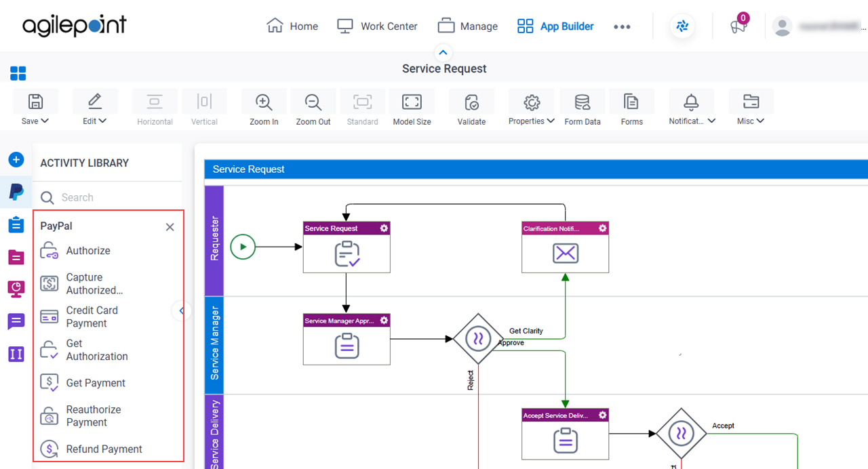Viewport: 868px width, 469px height.
Task: Click the Vertical align icon
Action: tap(204, 102)
